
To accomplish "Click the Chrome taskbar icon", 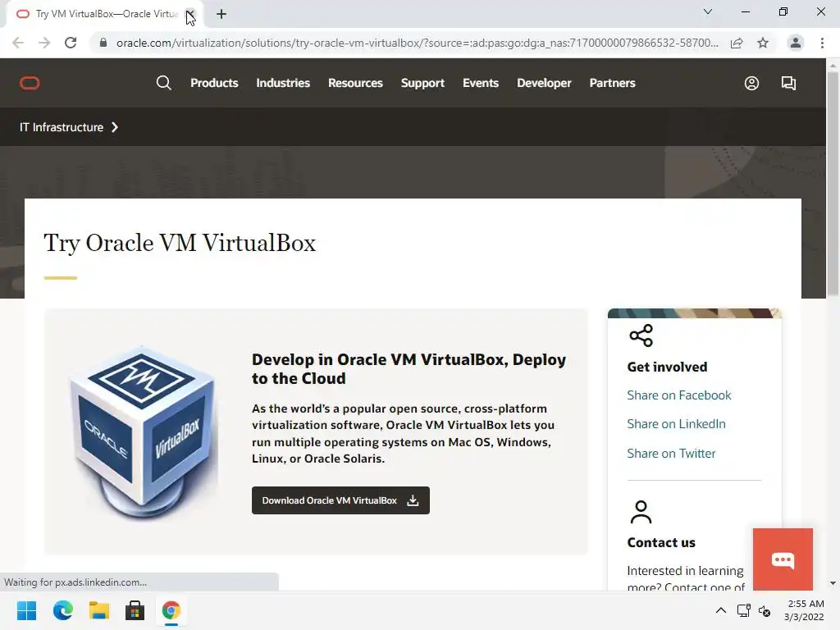I will click(x=171, y=610).
